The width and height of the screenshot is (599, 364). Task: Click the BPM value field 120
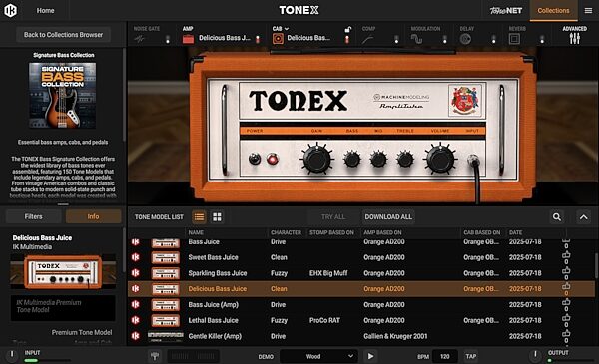click(x=444, y=356)
